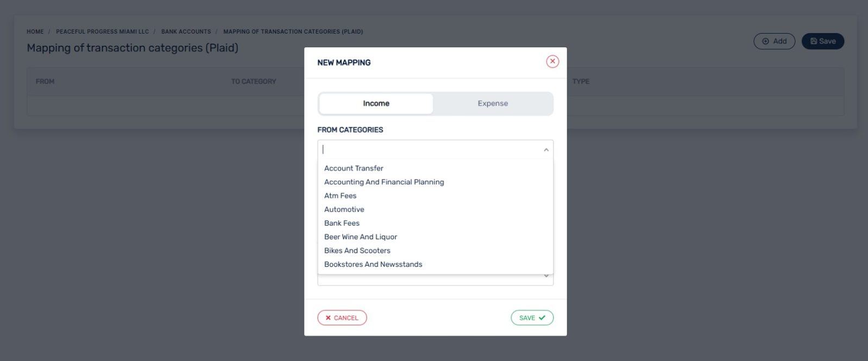Click the Add button in page header

point(774,41)
